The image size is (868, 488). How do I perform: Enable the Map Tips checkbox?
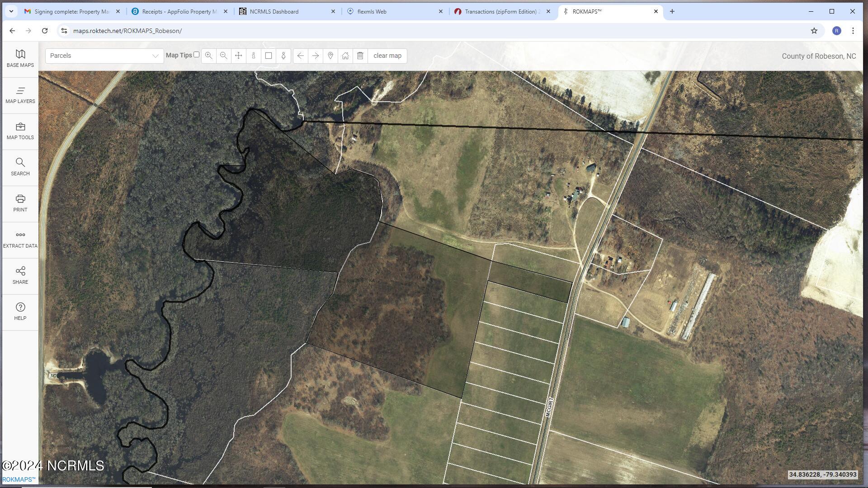[196, 54]
